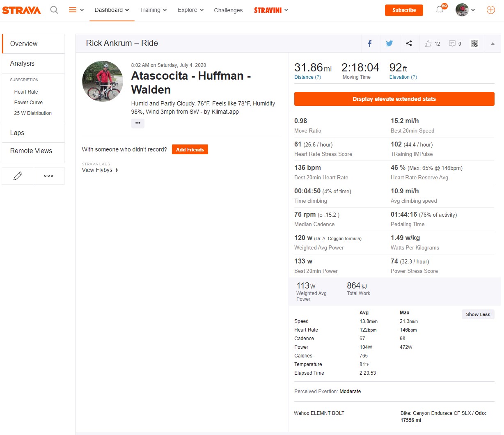Image resolution: width=504 pixels, height=435 pixels.
Task: Open the three-dot more actions menu in sidebar
Action: tap(49, 176)
